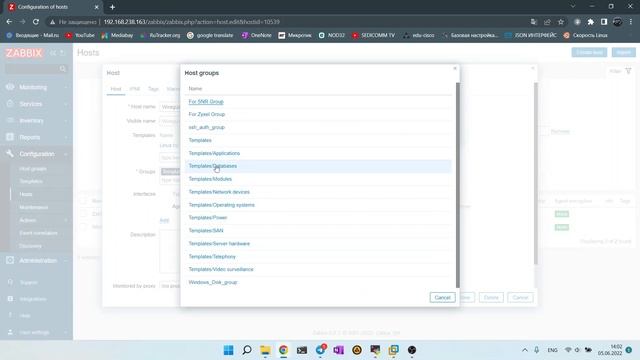This screenshot has width=640, height=360.
Task: Select Templates/SAN group
Action: [x=206, y=231]
